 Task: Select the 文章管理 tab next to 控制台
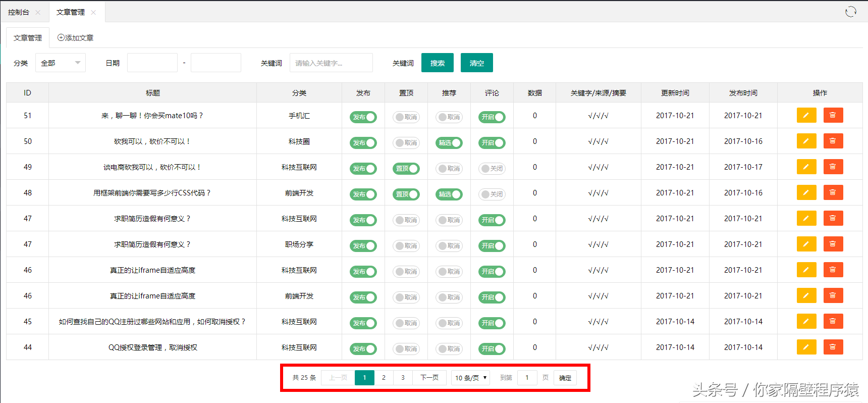click(x=71, y=12)
